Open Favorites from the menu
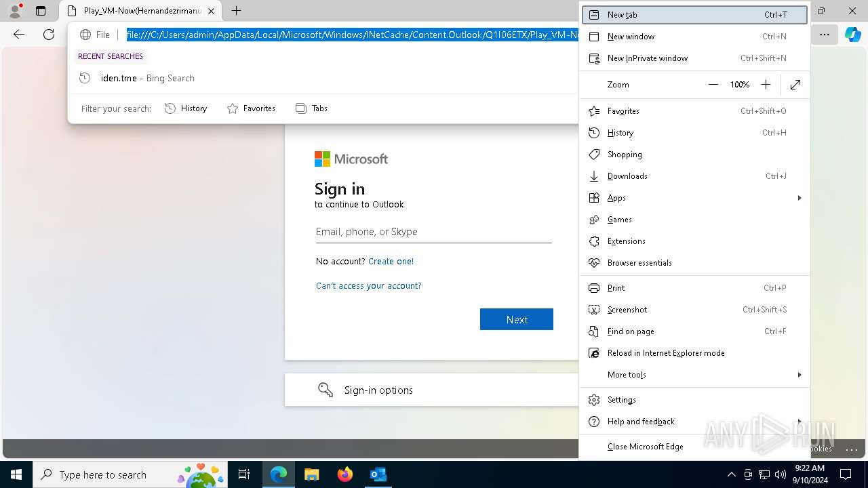The width and height of the screenshot is (868, 488). (694, 111)
